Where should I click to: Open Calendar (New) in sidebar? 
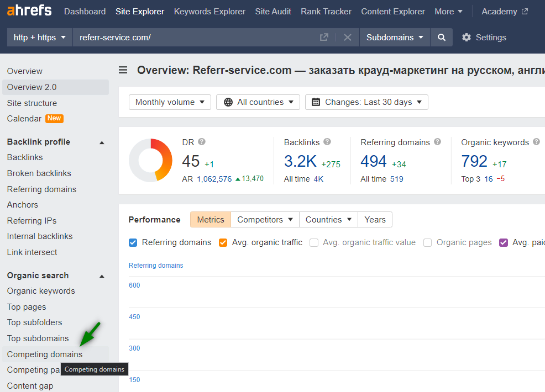(35, 118)
